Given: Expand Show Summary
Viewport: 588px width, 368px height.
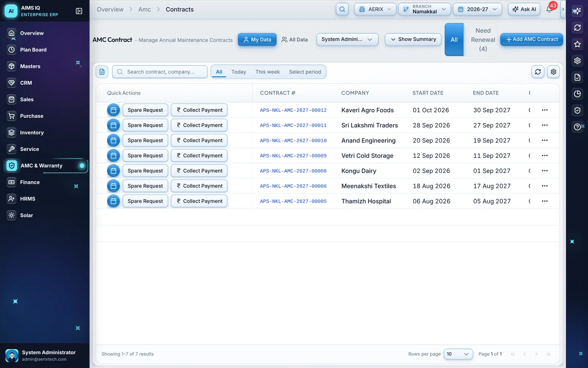Looking at the screenshot, I should pos(413,39).
